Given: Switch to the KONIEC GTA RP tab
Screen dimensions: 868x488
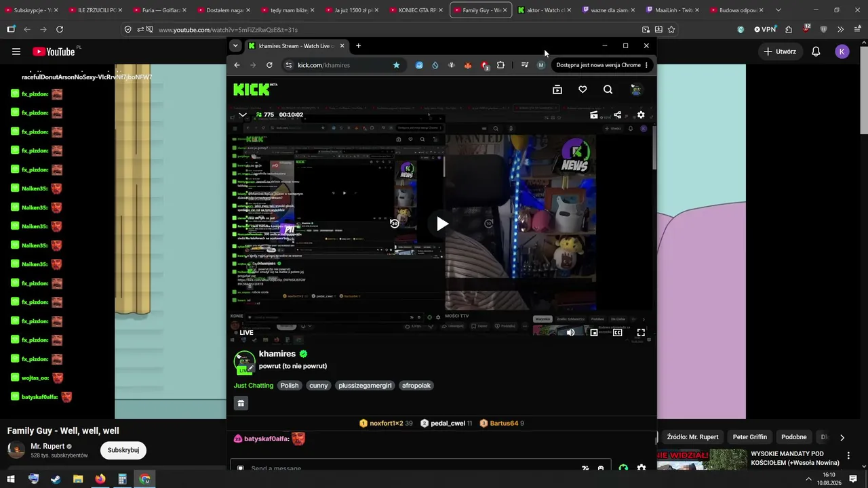Looking at the screenshot, I should click(x=417, y=10).
